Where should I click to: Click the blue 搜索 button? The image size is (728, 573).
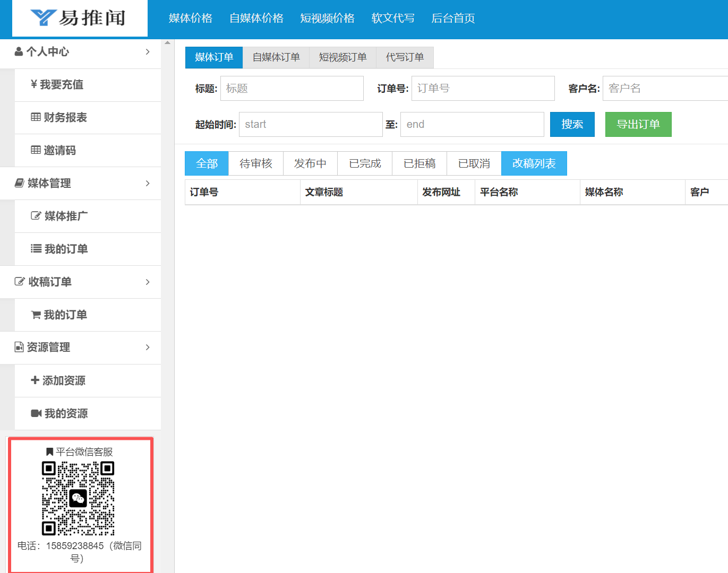pos(572,124)
